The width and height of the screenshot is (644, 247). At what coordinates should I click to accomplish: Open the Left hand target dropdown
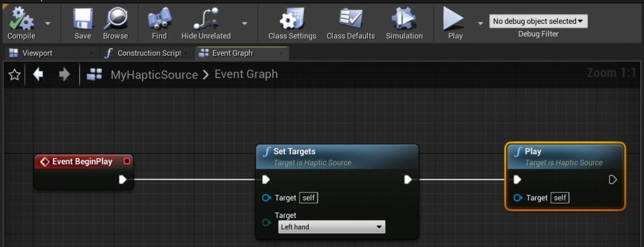(331, 227)
